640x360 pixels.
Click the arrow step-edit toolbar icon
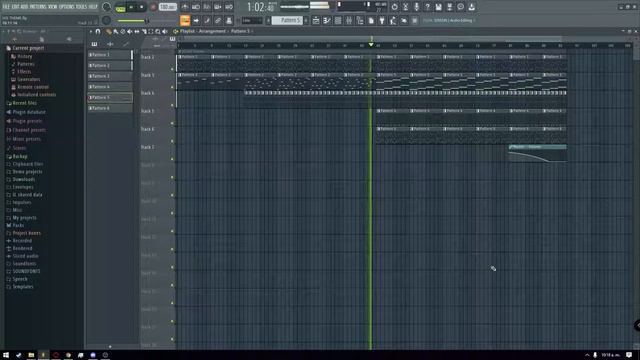(196, 20)
